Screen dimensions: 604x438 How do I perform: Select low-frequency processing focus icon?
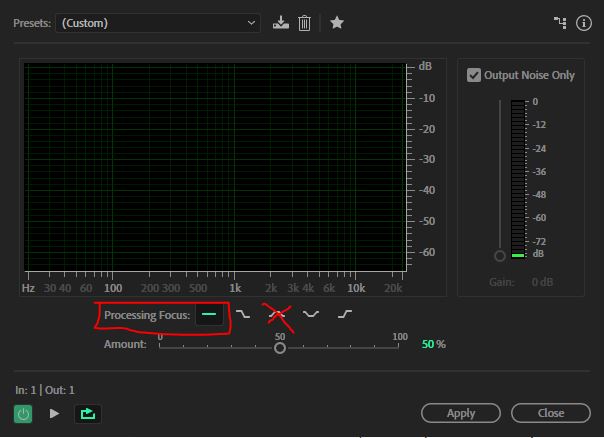pos(243,314)
